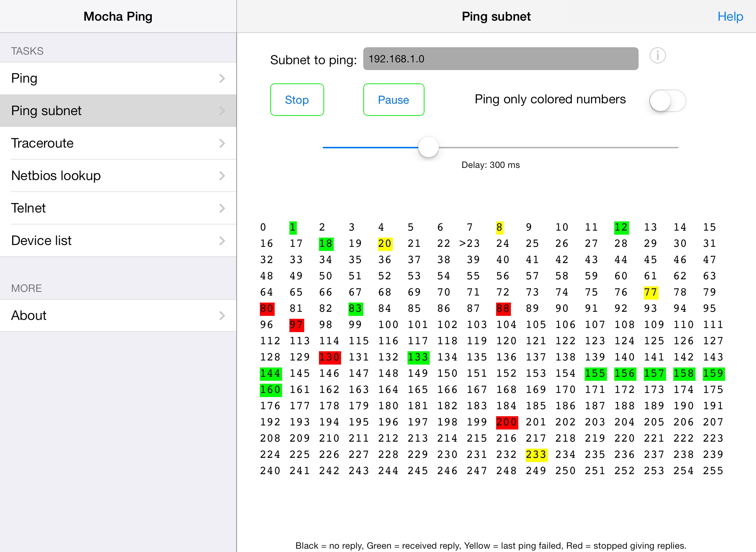Tap yellow host number 77
The height and width of the screenshot is (552, 756).
click(651, 292)
